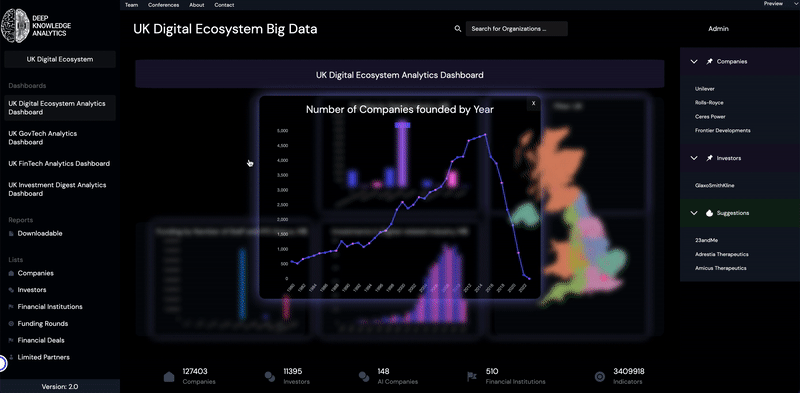Select GlaxoSmithKline in Investors panel
Image resolution: width=800 pixels, height=393 pixels.
(714, 186)
